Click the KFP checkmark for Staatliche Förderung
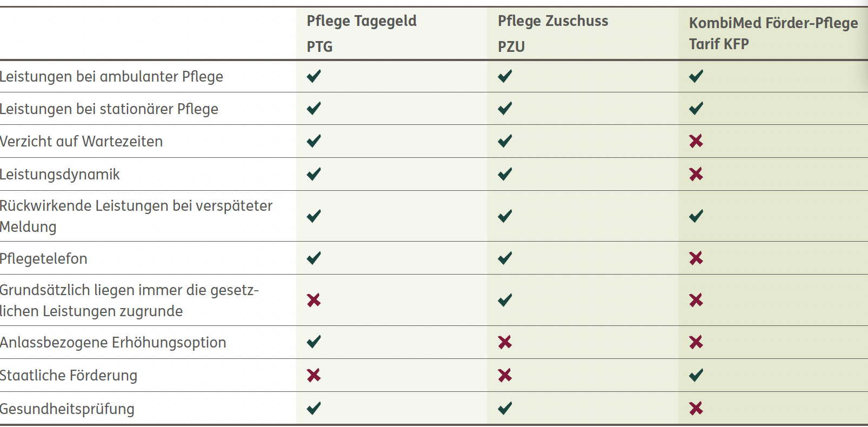Viewport: 868px width, 427px height. (696, 375)
